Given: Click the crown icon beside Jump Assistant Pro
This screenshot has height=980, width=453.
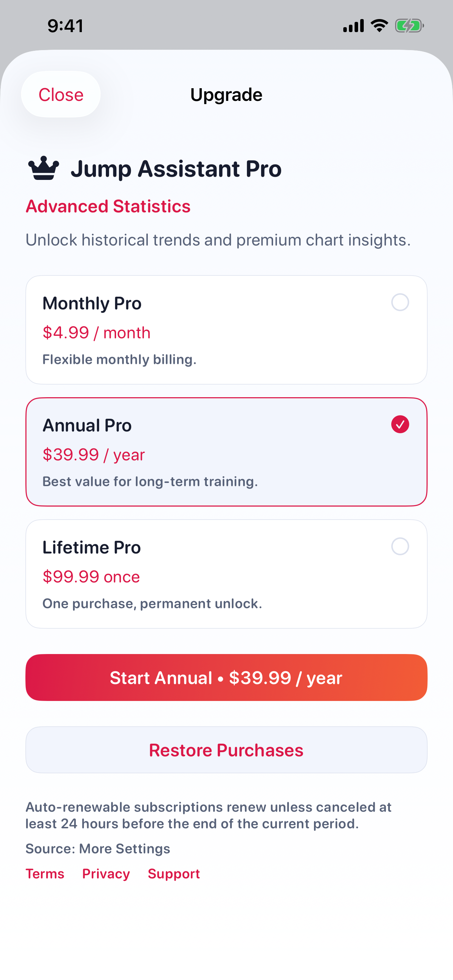Looking at the screenshot, I should 44,168.
